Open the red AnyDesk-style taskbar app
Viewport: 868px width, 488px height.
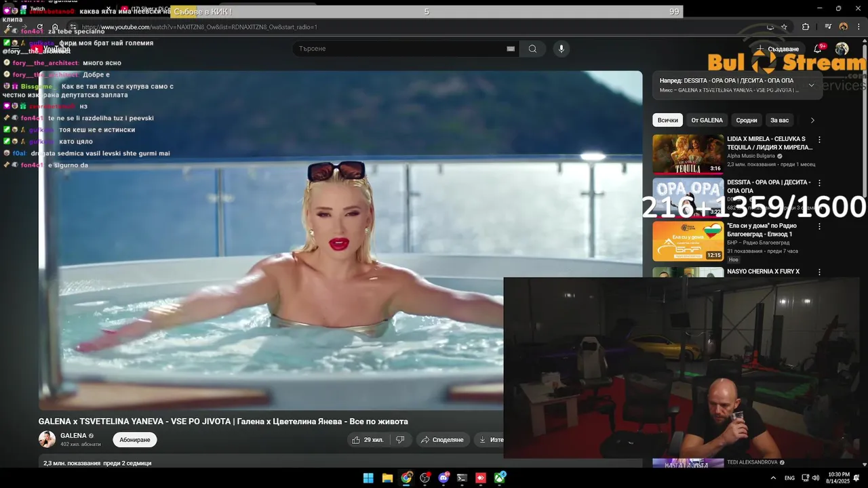[x=481, y=478]
